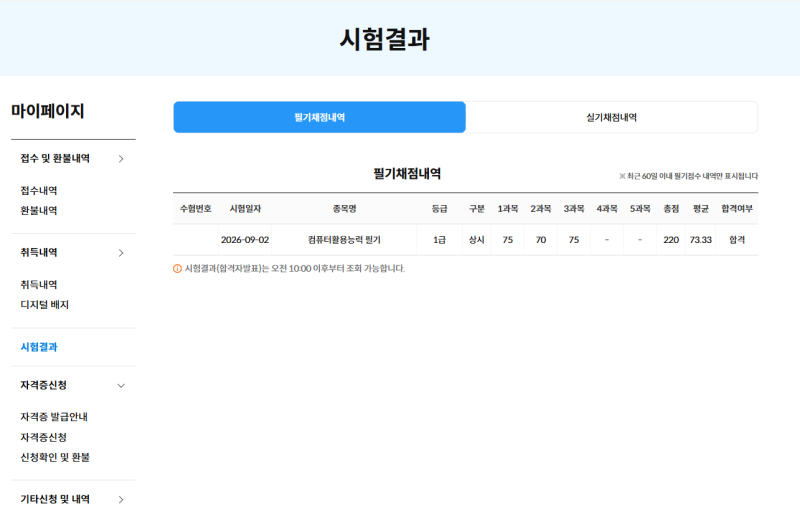Viewport: 800px width, 519px height.
Task: Click the average 73.33 cell
Action: pyautogui.click(x=701, y=240)
